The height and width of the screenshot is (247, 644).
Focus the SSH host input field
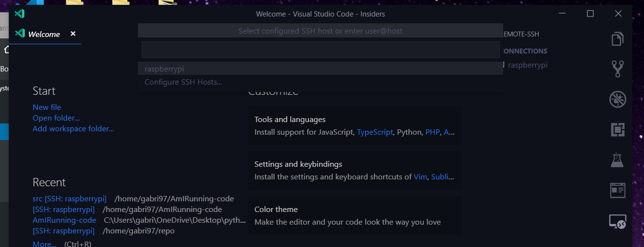[x=321, y=50]
